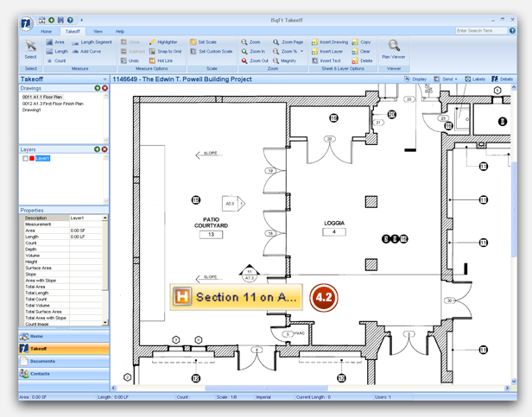The image size is (532, 417).
Task: Click Insert Text
Action: pos(326,60)
